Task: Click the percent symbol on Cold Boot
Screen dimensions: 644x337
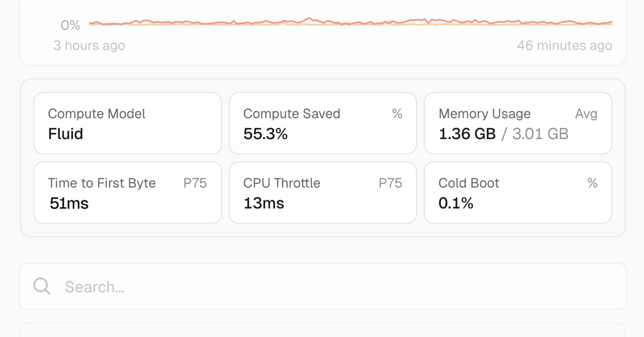Action: (x=592, y=183)
